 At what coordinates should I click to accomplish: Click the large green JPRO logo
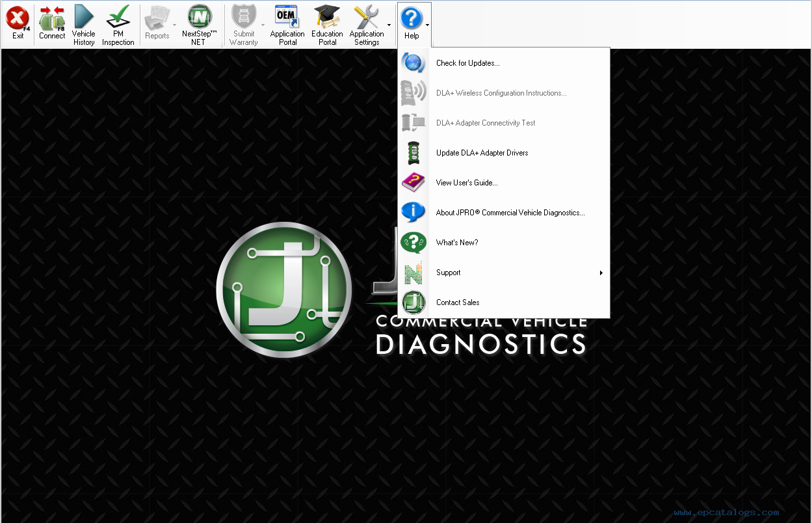284,290
